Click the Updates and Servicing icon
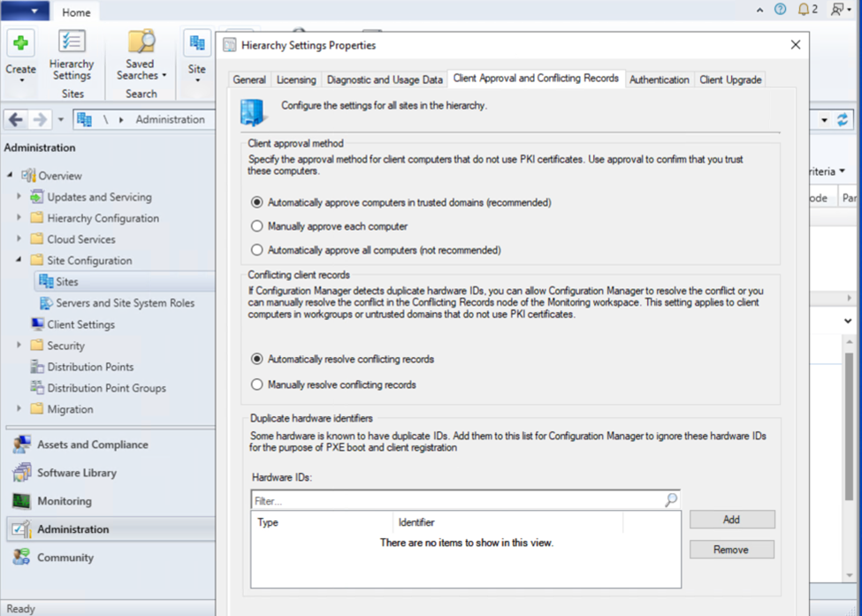Viewport: 862px width, 616px height. click(37, 197)
